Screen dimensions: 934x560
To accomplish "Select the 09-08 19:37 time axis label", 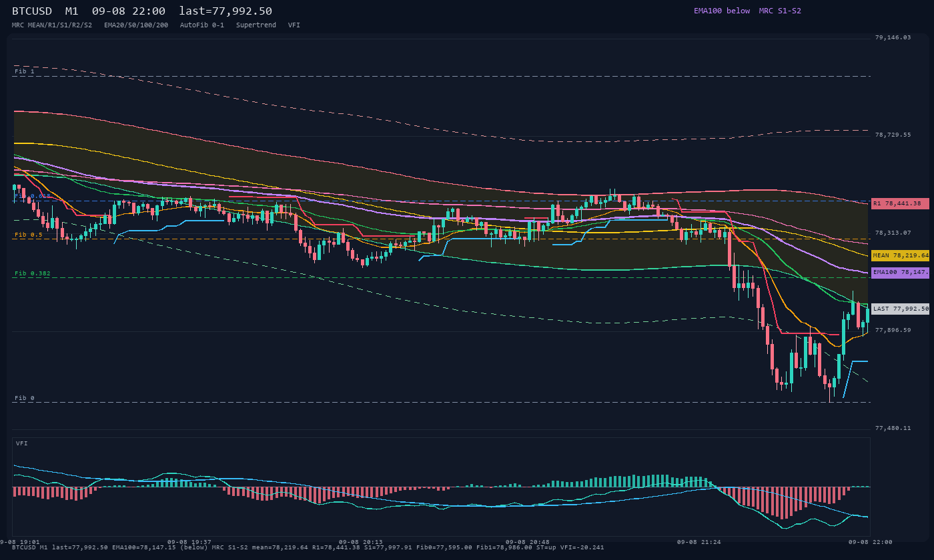I will (189, 542).
